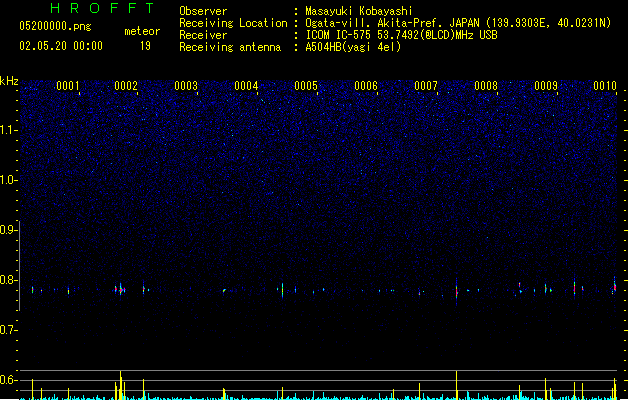This screenshot has width=629, height=400.
Task: Click the 0.9 kHz axis label
Action: pyautogui.click(x=8, y=230)
